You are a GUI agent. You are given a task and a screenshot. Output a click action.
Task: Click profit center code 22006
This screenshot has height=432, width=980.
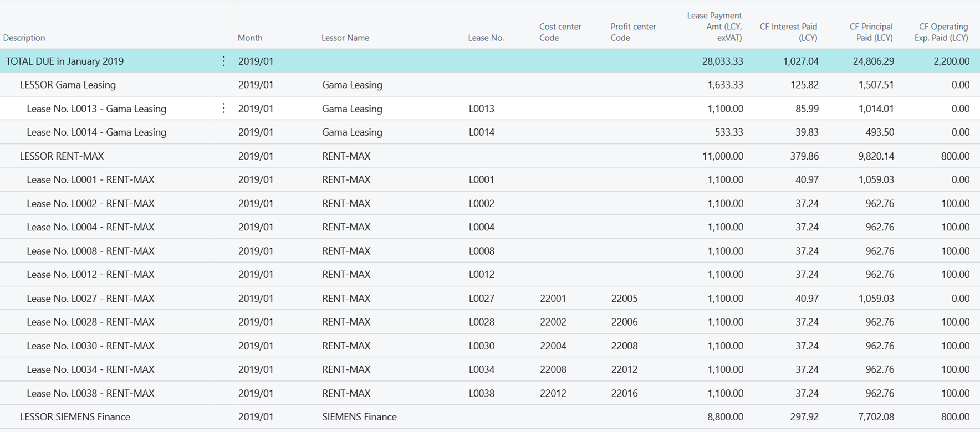click(x=624, y=322)
